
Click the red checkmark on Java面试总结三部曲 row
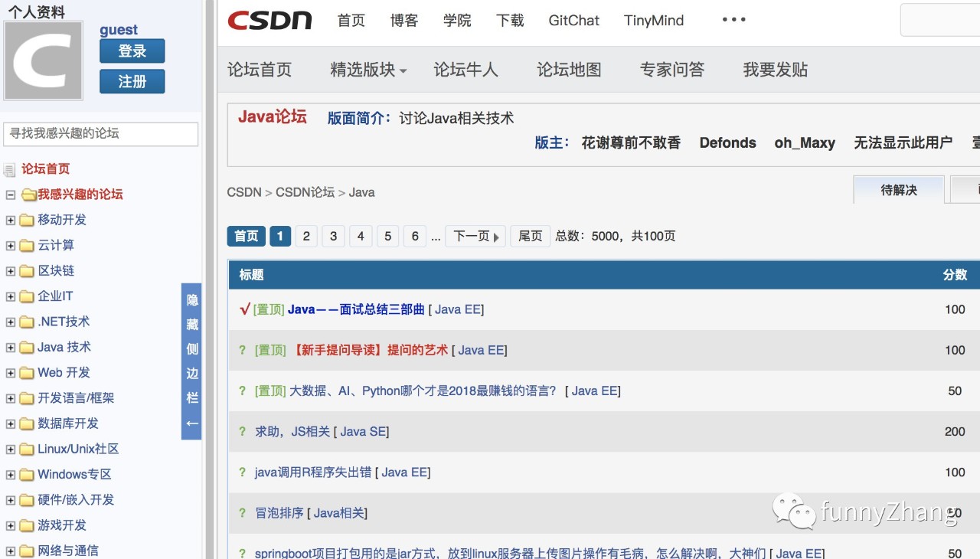tap(245, 309)
